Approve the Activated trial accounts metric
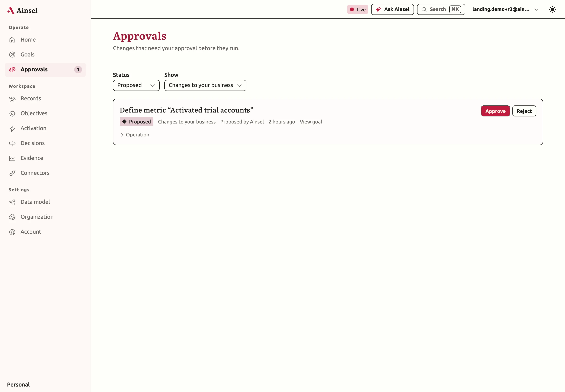The width and height of the screenshot is (565, 392). coord(495,111)
